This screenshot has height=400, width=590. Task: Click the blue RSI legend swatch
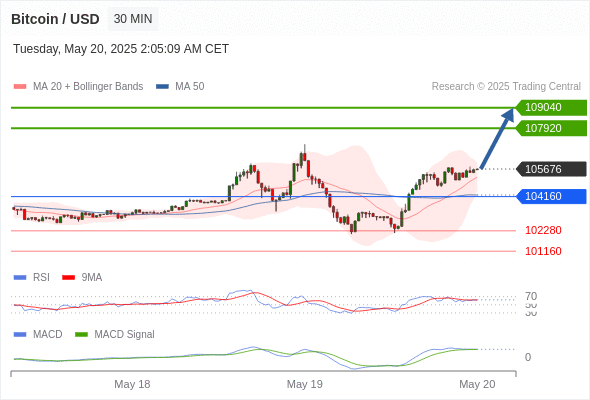(20, 278)
